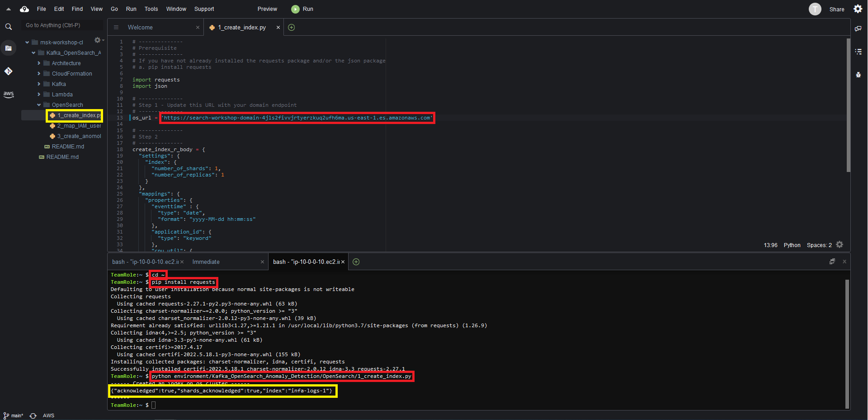The image size is (868, 420).
Task: Open the Edit menu
Action: 59,9
